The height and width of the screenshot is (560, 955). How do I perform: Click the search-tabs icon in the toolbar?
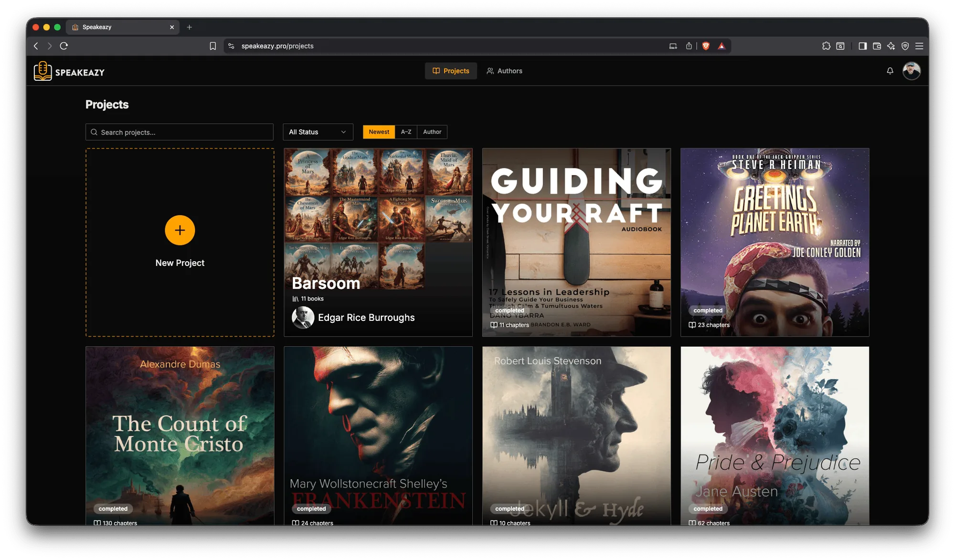[x=840, y=46]
